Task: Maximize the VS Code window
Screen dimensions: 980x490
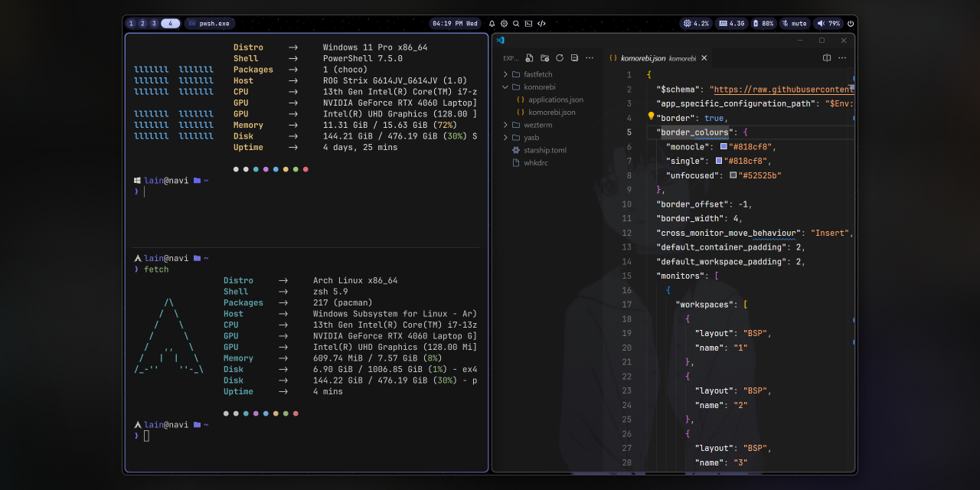Action: pyautogui.click(x=822, y=40)
